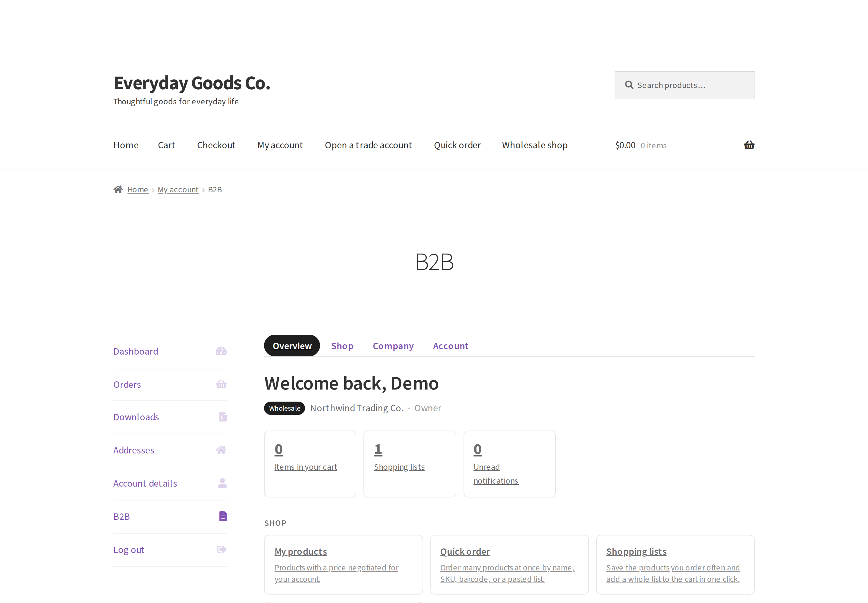Screen dimensions: 868x603
Task: Open the Orders sidebar link
Action: tap(127, 384)
